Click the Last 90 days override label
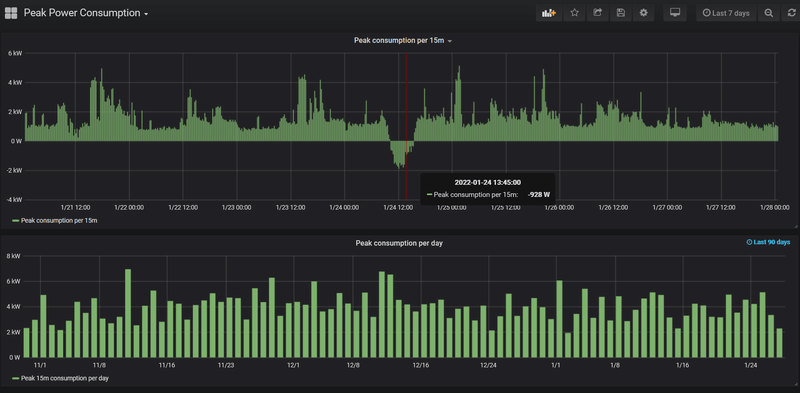The width and height of the screenshot is (800, 393). pos(768,242)
